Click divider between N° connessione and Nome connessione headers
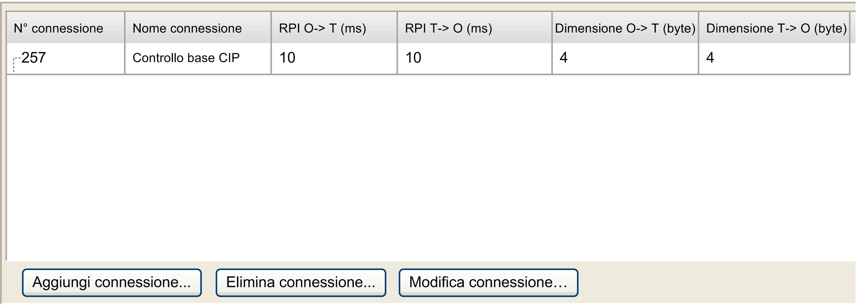868x306 pixels. [x=125, y=28]
